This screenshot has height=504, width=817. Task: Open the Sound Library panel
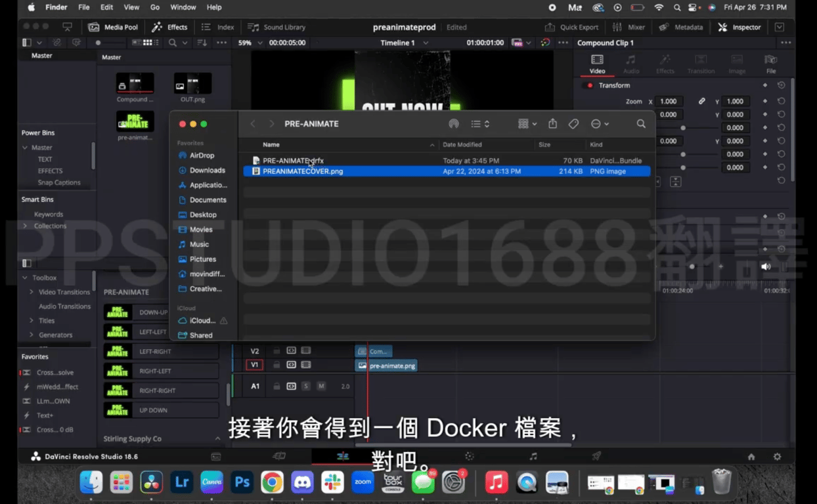[x=276, y=27]
